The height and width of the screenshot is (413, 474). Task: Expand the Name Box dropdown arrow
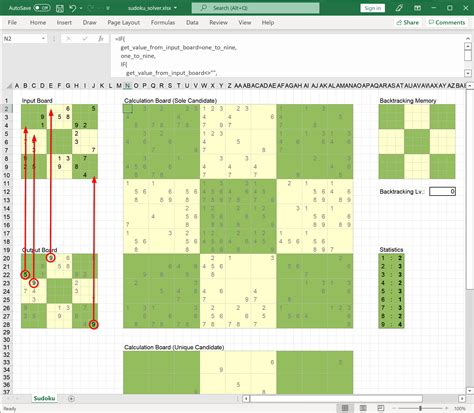(43, 39)
